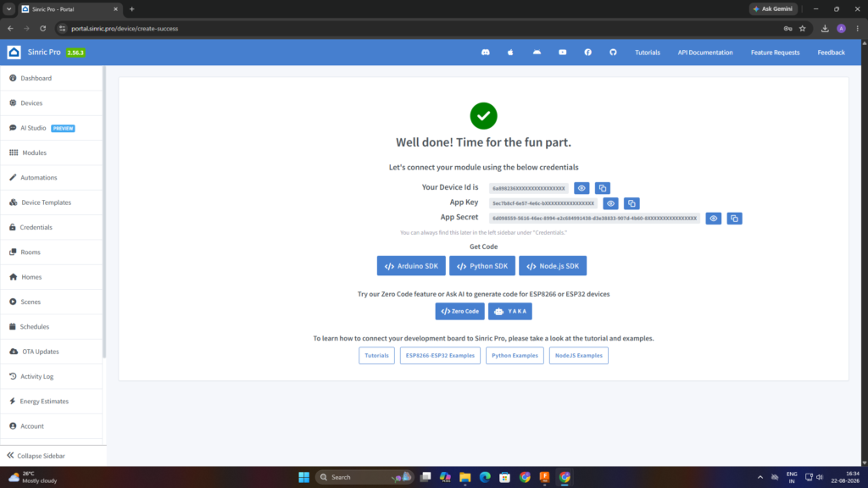Image resolution: width=868 pixels, height=488 pixels.
Task: Open the Apple app icon in header
Action: pyautogui.click(x=510, y=52)
